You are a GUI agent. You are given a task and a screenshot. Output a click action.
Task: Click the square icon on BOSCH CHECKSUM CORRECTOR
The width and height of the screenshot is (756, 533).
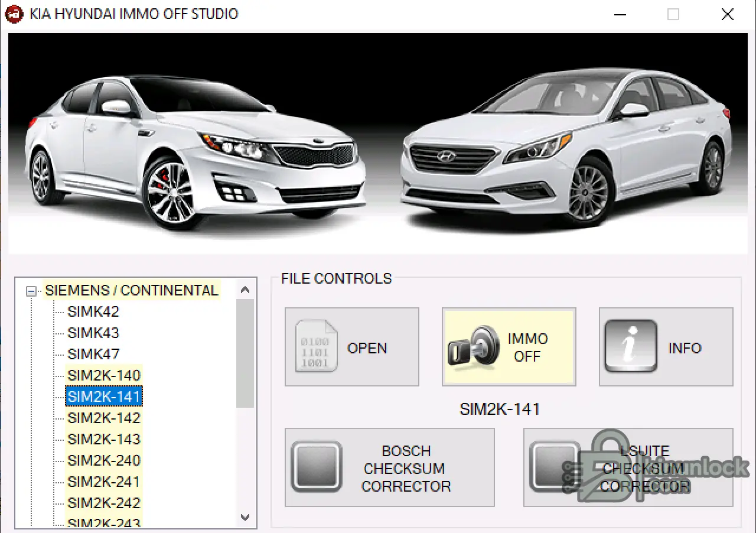click(x=317, y=467)
